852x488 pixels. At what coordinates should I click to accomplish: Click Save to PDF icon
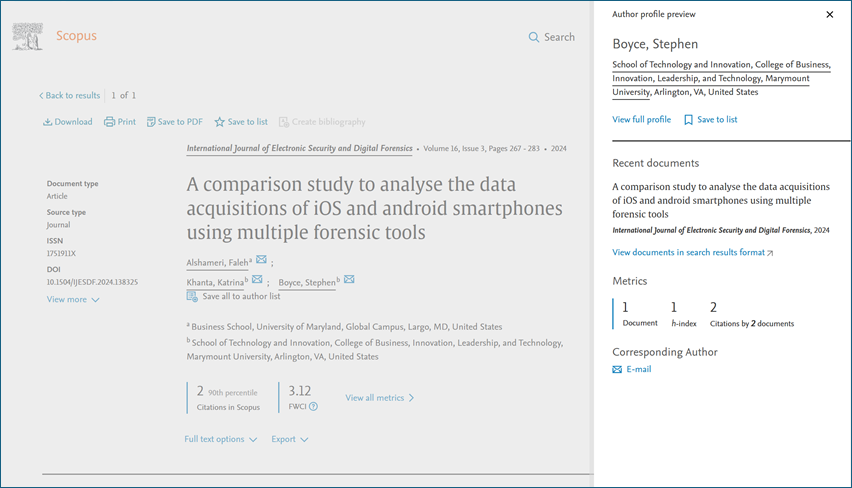(151, 122)
